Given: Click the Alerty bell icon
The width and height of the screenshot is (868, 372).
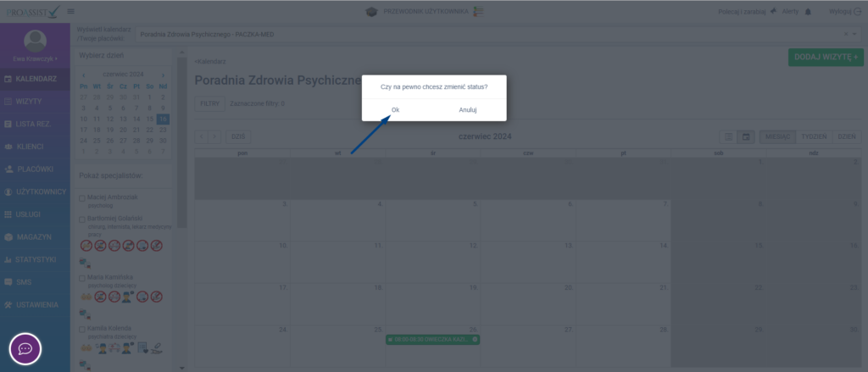Looking at the screenshot, I should [x=808, y=11].
